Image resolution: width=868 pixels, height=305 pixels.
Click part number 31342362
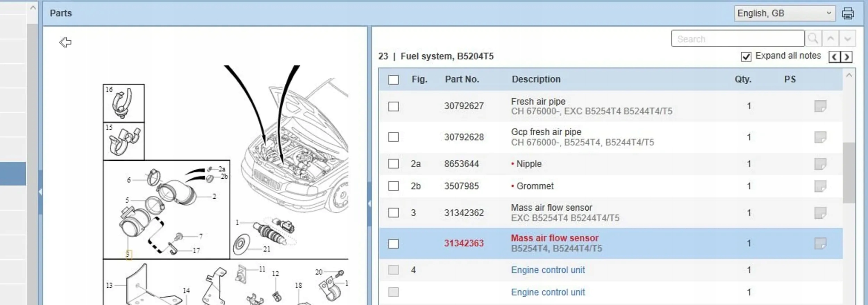(464, 213)
